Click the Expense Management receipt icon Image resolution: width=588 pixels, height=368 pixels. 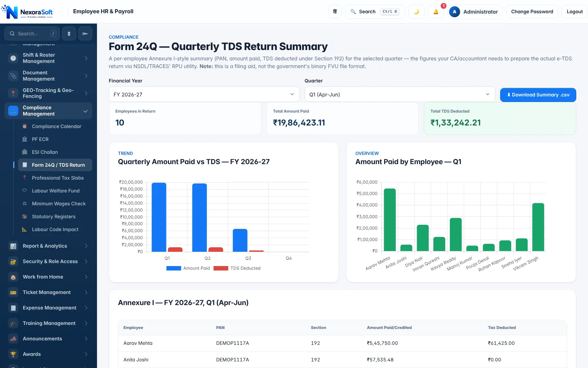(13, 308)
